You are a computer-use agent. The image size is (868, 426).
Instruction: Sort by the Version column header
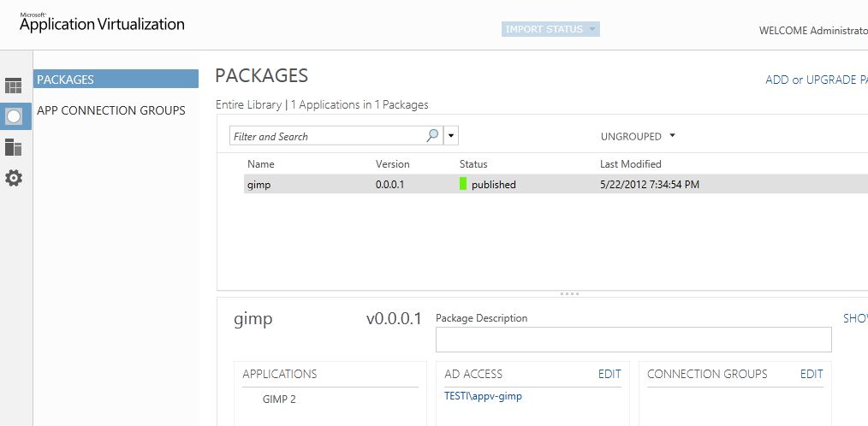coord(392,163)
